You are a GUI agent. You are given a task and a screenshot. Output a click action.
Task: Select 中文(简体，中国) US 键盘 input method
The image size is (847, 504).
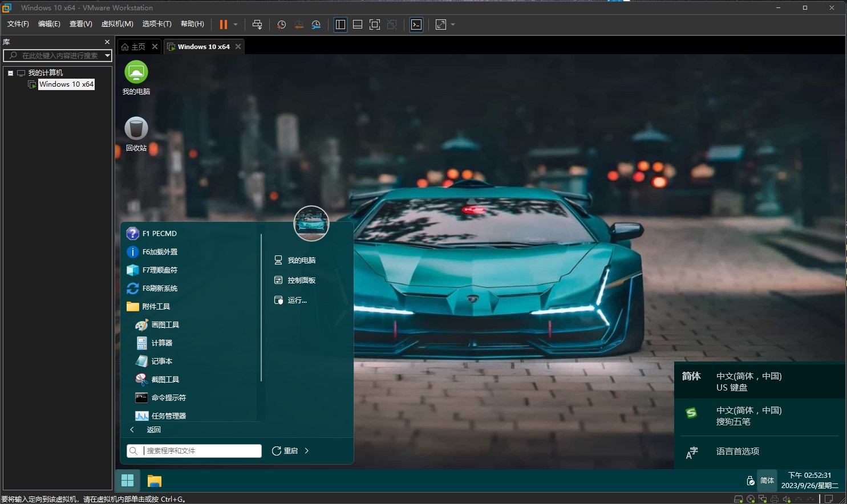(760, 381)
